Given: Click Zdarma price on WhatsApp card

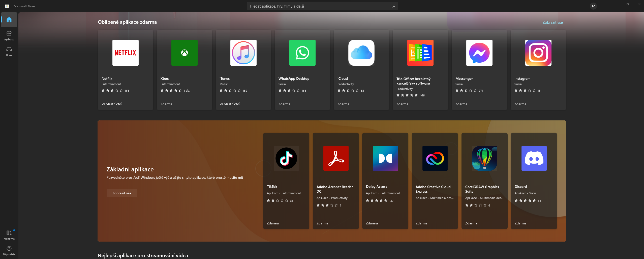Looking at the screenshot, I should (284, 104).
